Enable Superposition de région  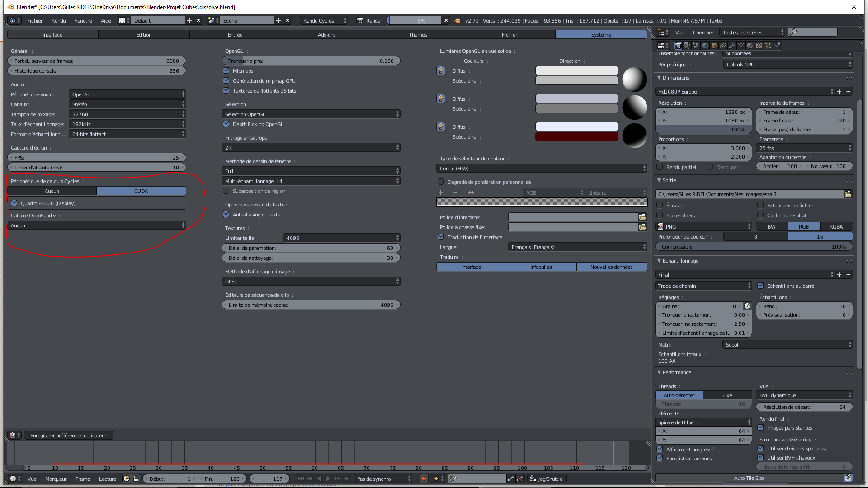pyautogui.click(x=226, y=191)
